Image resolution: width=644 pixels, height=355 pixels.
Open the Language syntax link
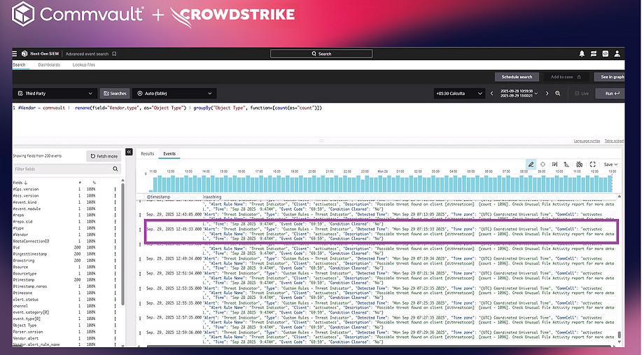point(587,141)
